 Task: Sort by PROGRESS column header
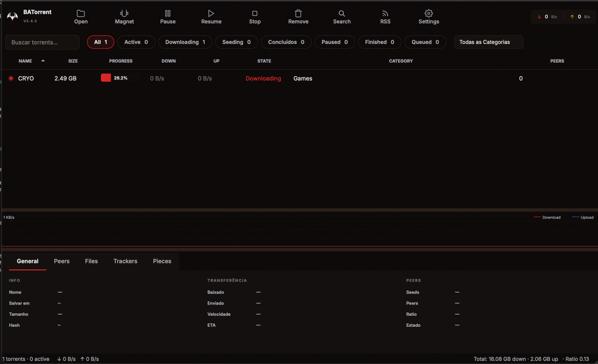(121, 61)
